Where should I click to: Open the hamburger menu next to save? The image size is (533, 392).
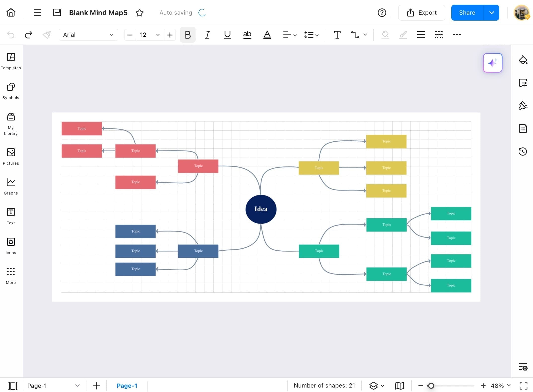coord(37,12)
